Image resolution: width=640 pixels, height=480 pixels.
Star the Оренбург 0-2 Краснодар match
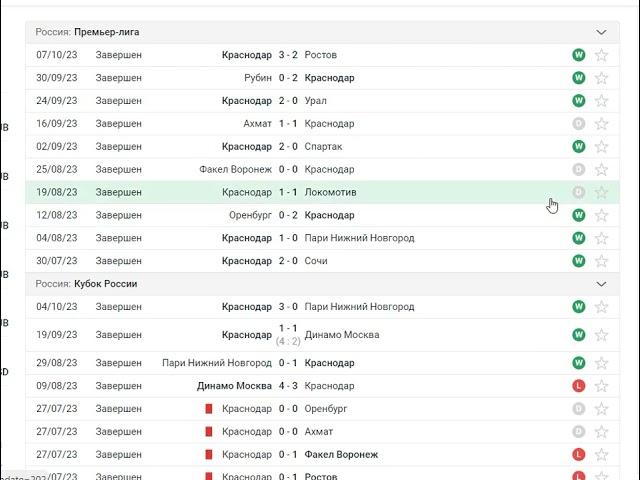(x=601, y=215)
